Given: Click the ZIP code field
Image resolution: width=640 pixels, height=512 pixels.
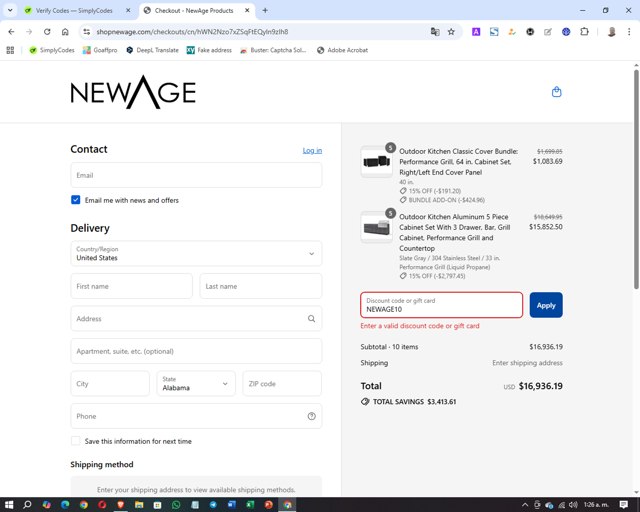Looking at the screenshot, I should [x=282, y=384].
